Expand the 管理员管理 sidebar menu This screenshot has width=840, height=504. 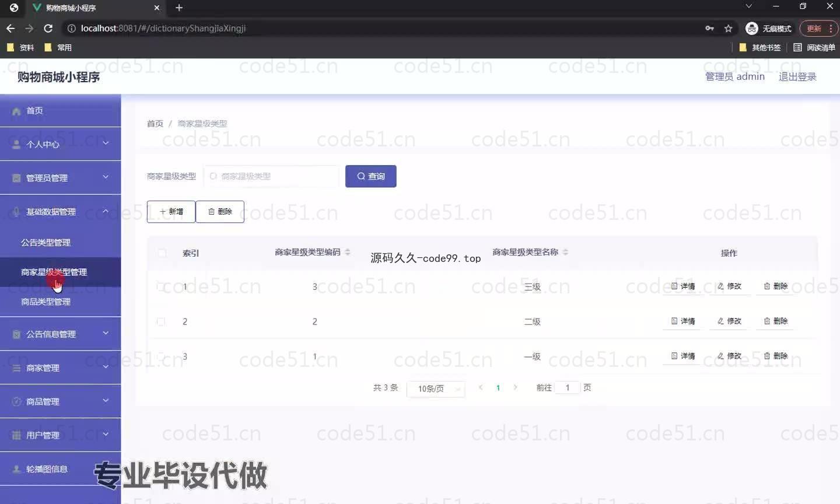click(x=106, y=177)
